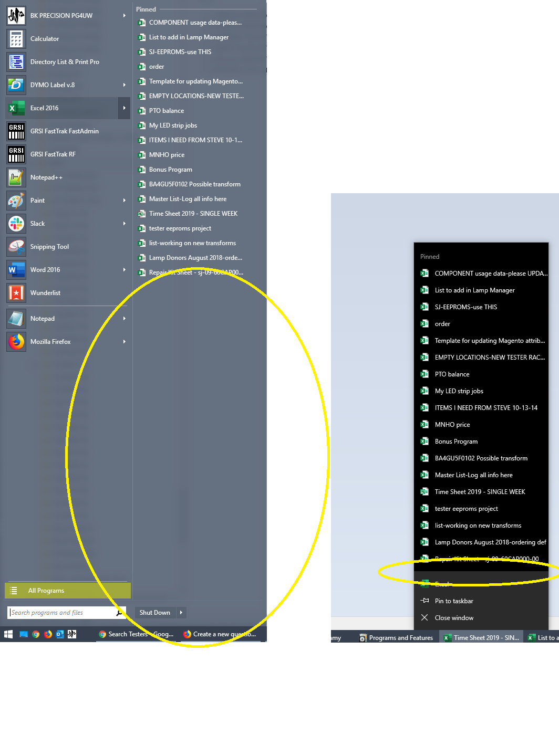Open All Programs list
This screenshot has width=559, height=756.
68,591
